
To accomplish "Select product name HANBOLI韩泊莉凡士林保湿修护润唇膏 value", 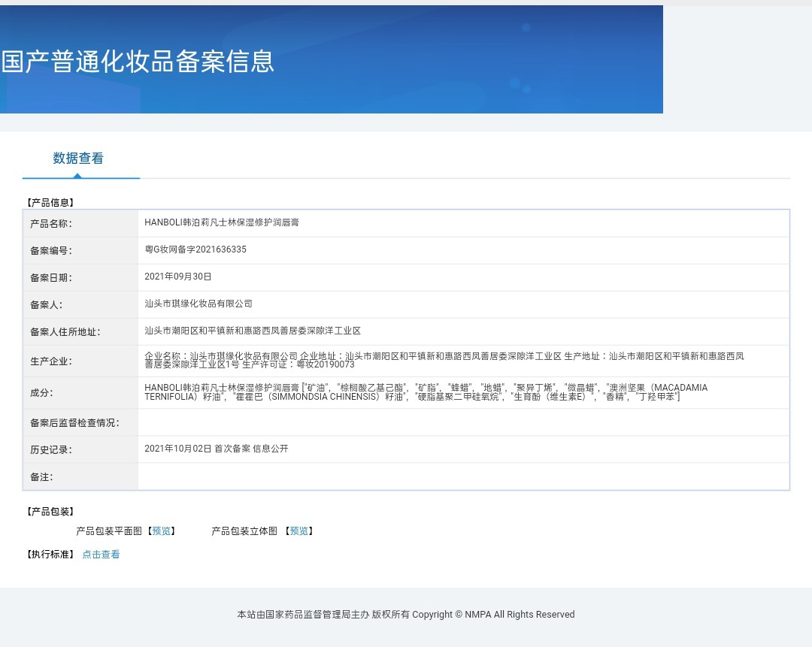I will pyautogui.click(x=222, y=222).
